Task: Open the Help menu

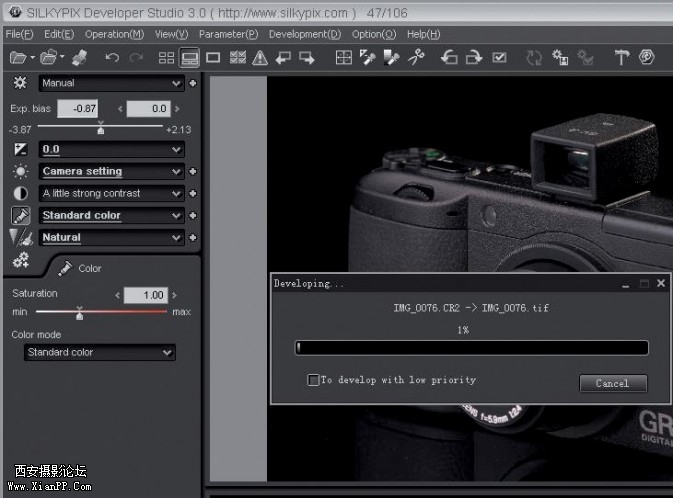Action: pos(424,34)
